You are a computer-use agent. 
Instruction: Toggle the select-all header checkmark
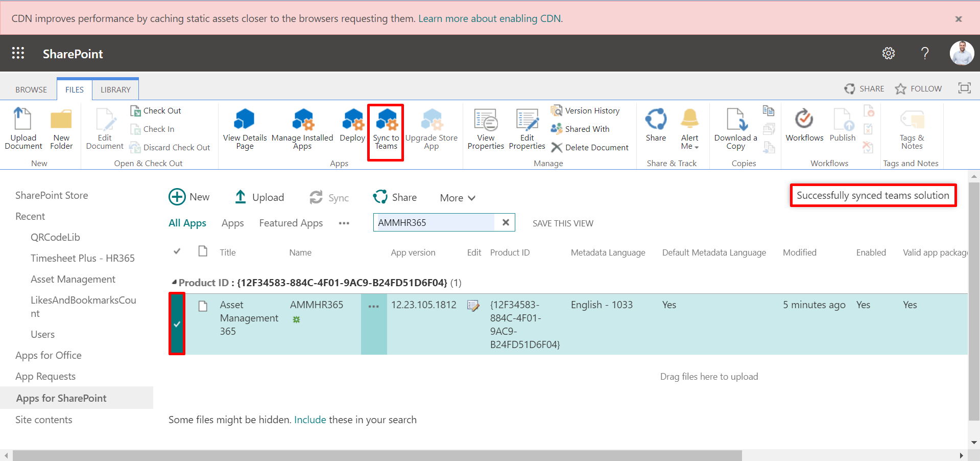pyautogui.click(x=177, y=251)
